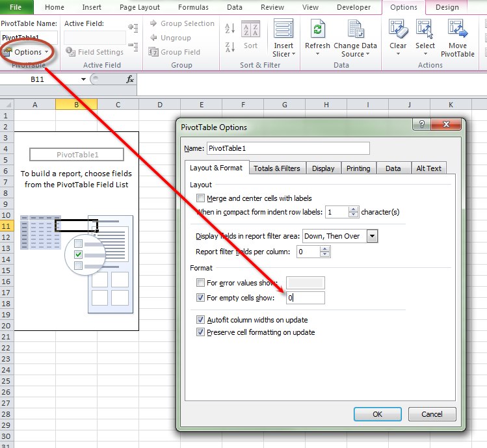
Task: Expand Change Data Source dropdown arrow
Action: tap(368, 54)
